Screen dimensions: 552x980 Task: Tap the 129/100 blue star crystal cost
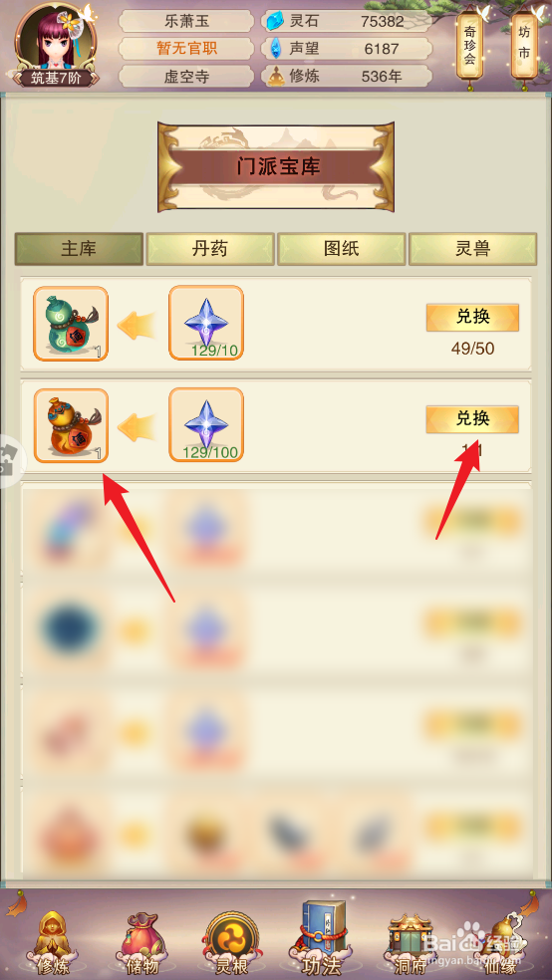point(206,425)
